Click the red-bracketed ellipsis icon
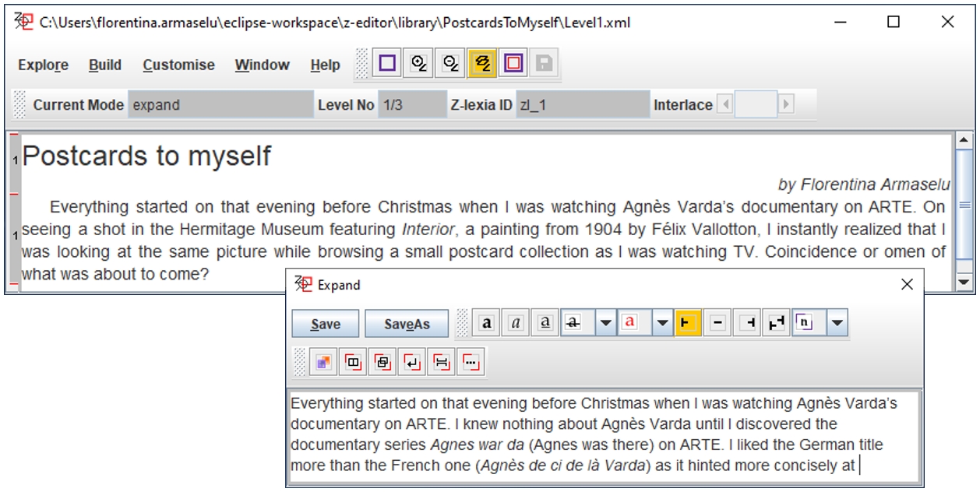Image resolution: width=980 pixels, height=492 pixels. pyautogui.click(x=471, y=362)
